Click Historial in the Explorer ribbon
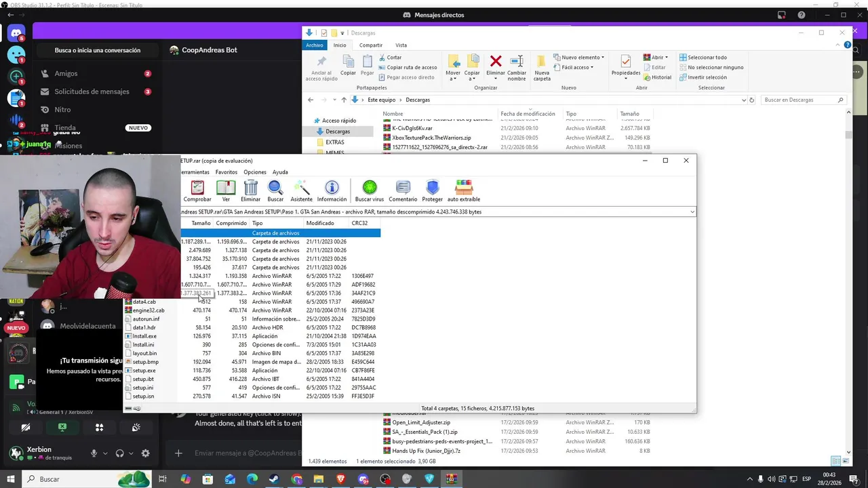Screen dimensions: 868x488 [657, 77]
